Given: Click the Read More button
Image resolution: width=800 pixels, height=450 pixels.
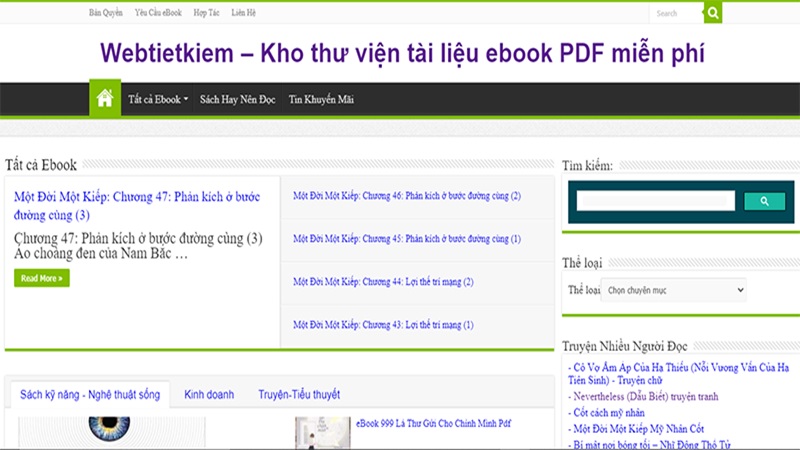Looking at the screenshot, I should click(x=42, y=278).
